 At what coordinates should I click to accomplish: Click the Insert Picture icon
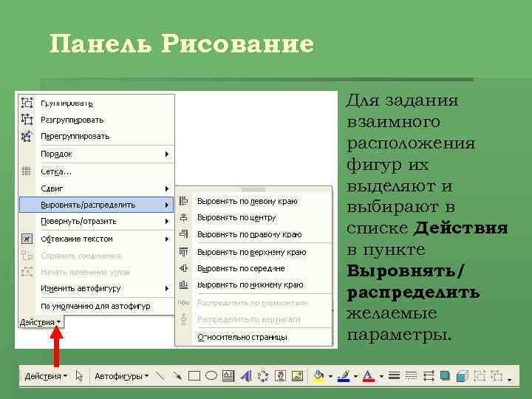click(x=297, y=376)
